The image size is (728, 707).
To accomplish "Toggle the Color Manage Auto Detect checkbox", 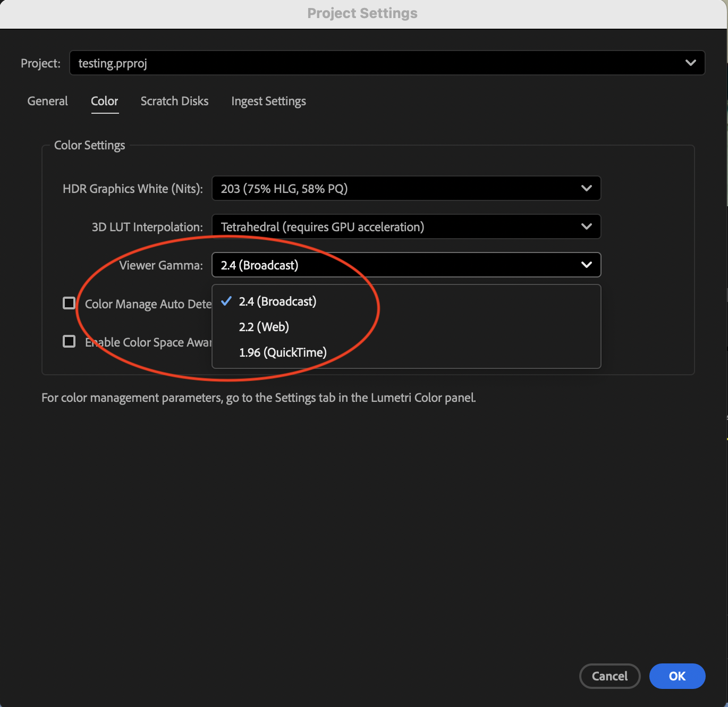I will [69, 303].
